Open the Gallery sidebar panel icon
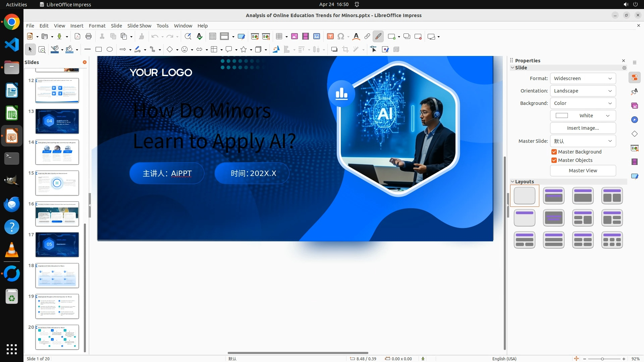Image resolution: width=644 pixels, height=362 pixels. click(634, 106)
